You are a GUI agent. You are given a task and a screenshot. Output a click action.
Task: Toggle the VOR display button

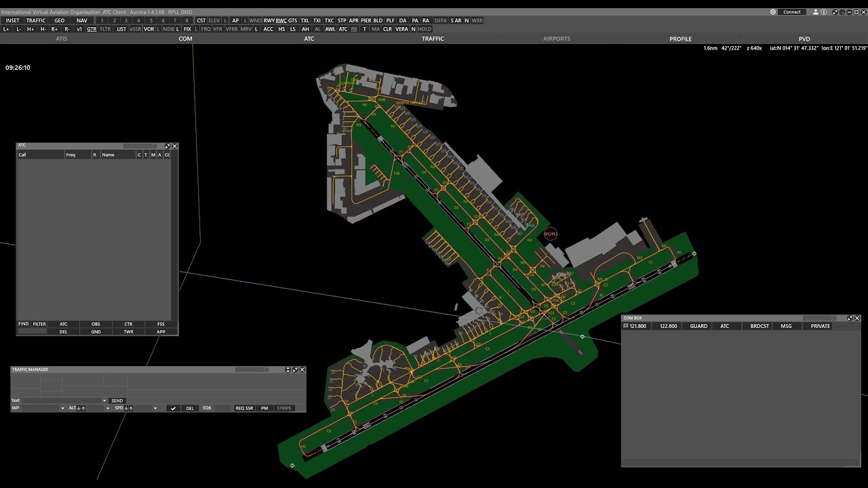click(x=149, y=29)
